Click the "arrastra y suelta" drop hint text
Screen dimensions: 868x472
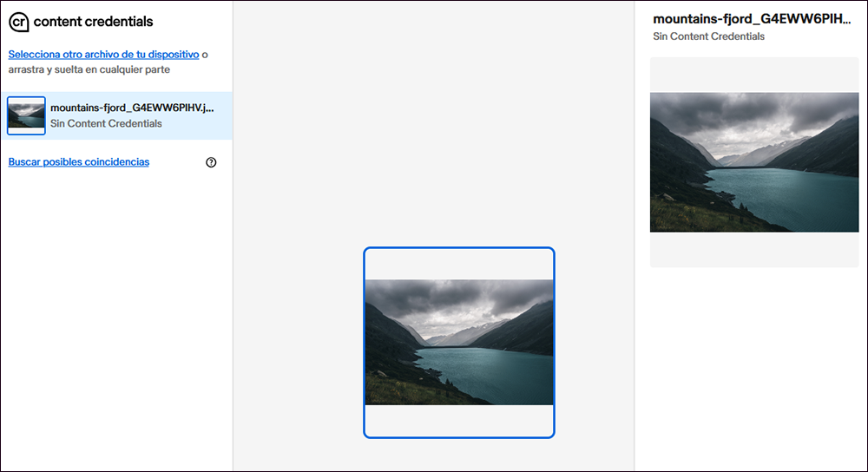pyautogui.click(x=89, y=69)
